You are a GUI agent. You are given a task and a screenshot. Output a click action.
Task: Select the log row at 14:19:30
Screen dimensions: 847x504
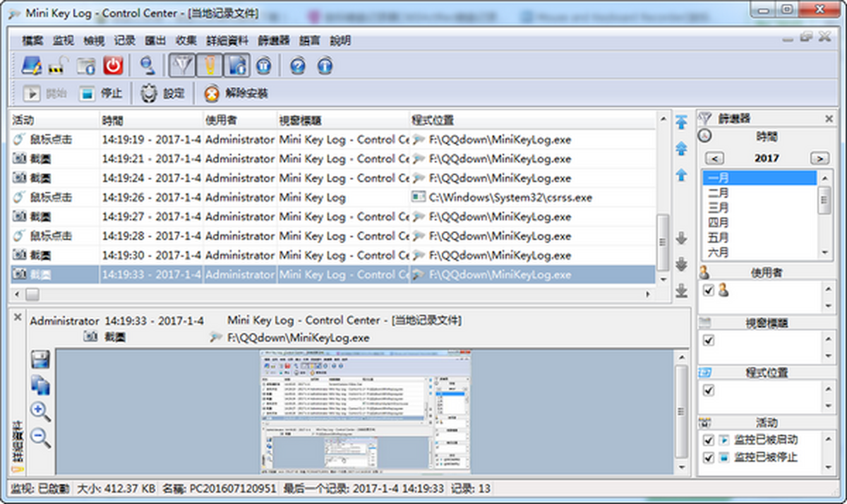pyautogui.click(x=333, y=255)
